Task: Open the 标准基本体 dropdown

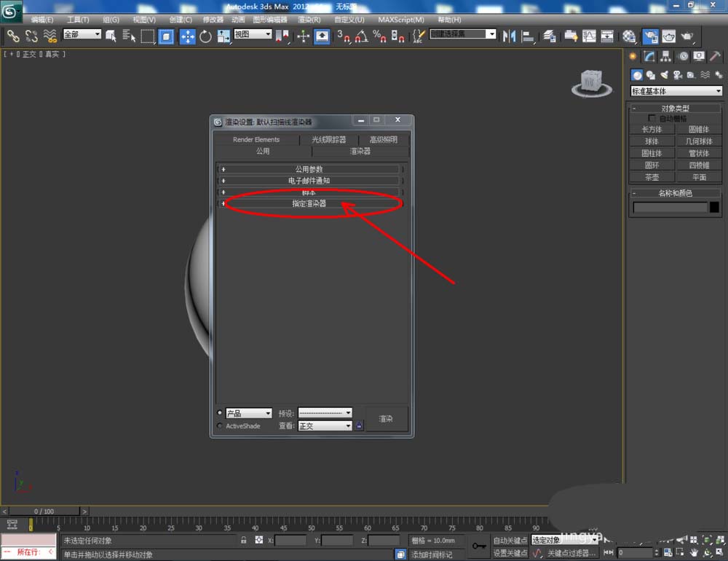Action: click(x=676, y=91)
